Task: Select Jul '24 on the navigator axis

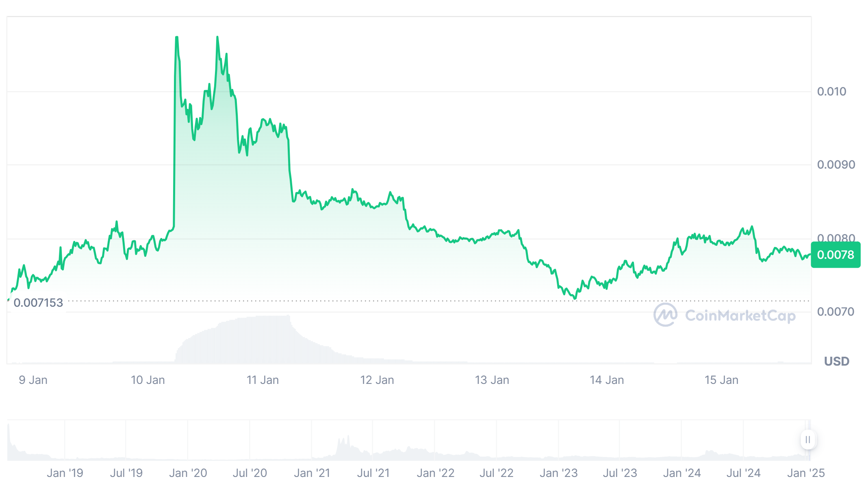Action: pyautogui.click(x=743, y=473)
